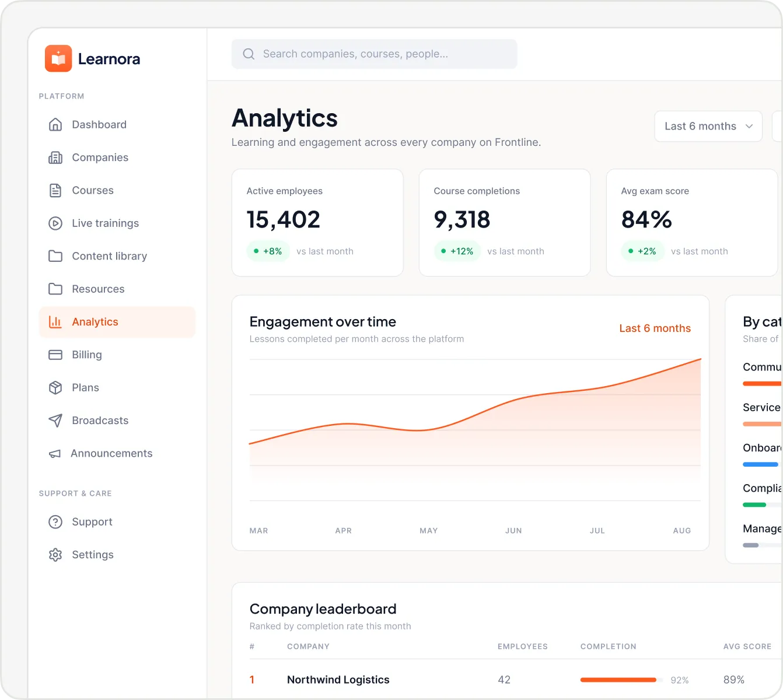Click the engagement line chart area
Image resolution: width=783 pixels, height=700 pixels.
[x=475, y=430]
